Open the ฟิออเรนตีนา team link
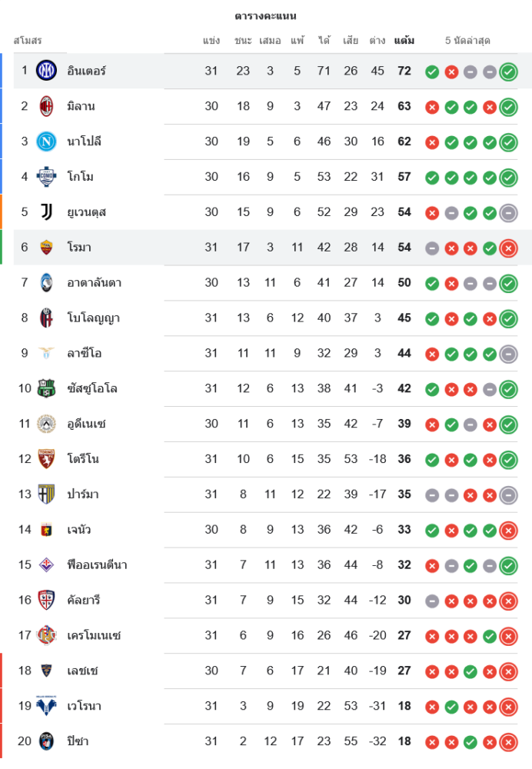Image resolution: width=532 pixels, height=769 pixels. point(97,565)
